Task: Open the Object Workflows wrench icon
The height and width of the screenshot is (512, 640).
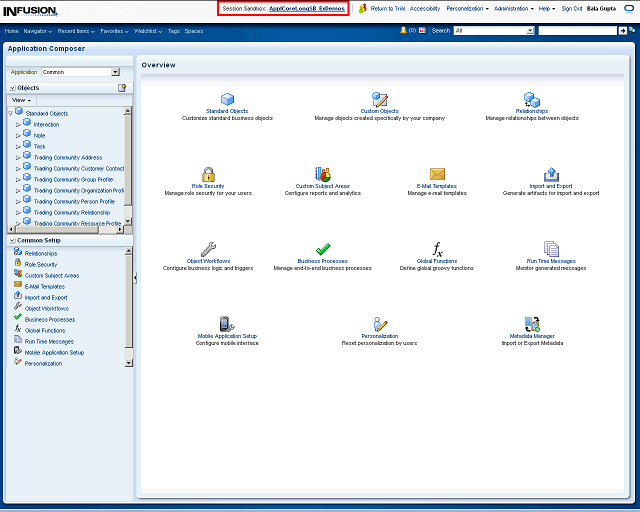Action: pyautogui.click(x=208, y=249)
